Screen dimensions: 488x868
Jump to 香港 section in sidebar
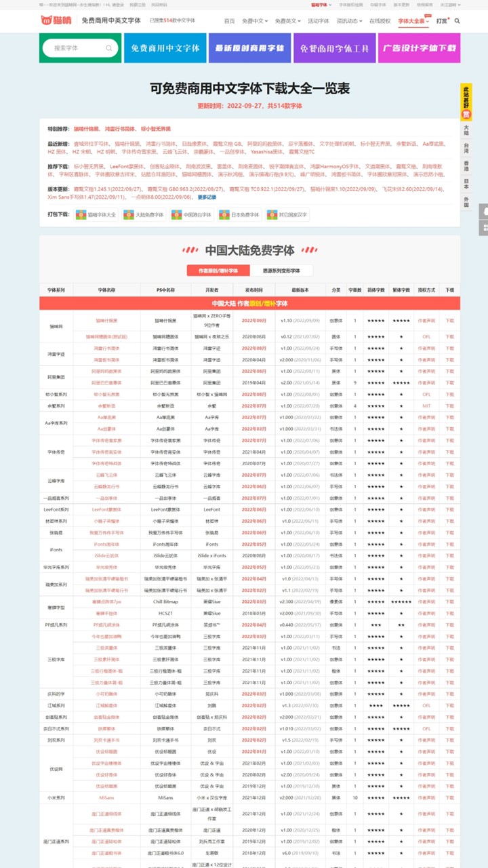pyautogui.click(x=466, y=165)
